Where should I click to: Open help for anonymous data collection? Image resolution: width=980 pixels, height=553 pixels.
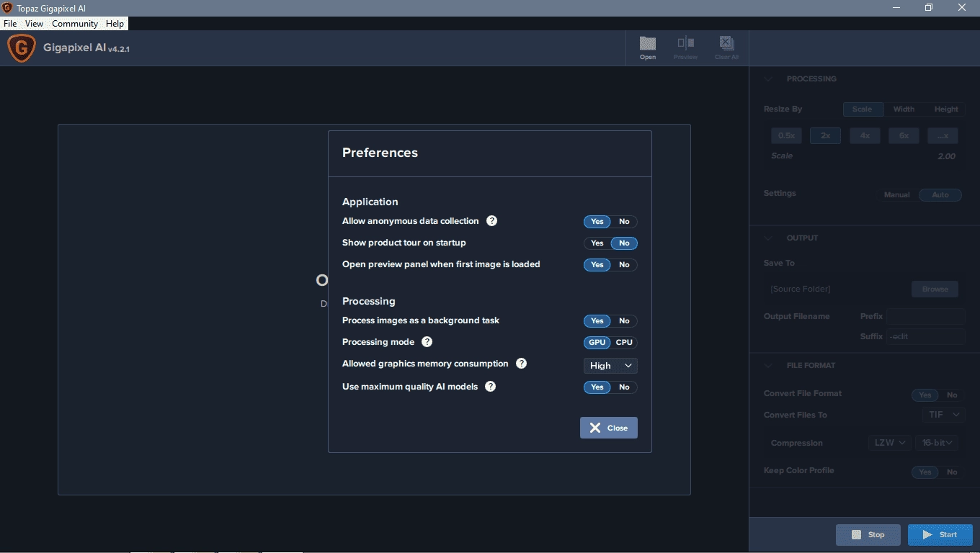pyautogui.click(x=491, y=221)
